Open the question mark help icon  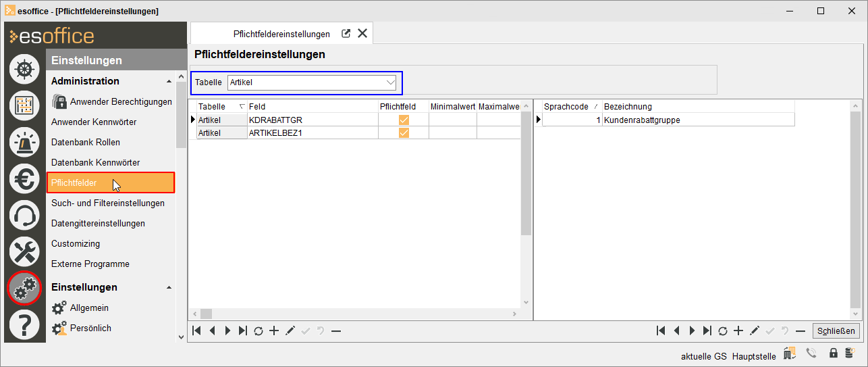click(x=24, y=326)
